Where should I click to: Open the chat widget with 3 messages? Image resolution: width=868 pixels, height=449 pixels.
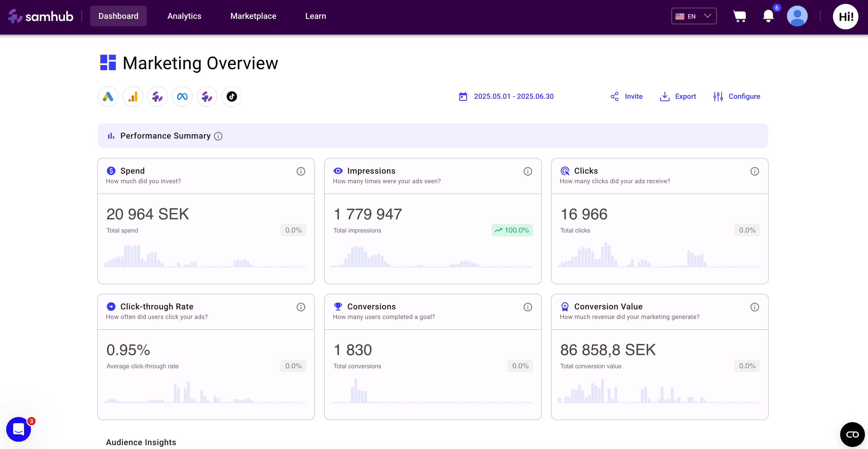(19, 429)
